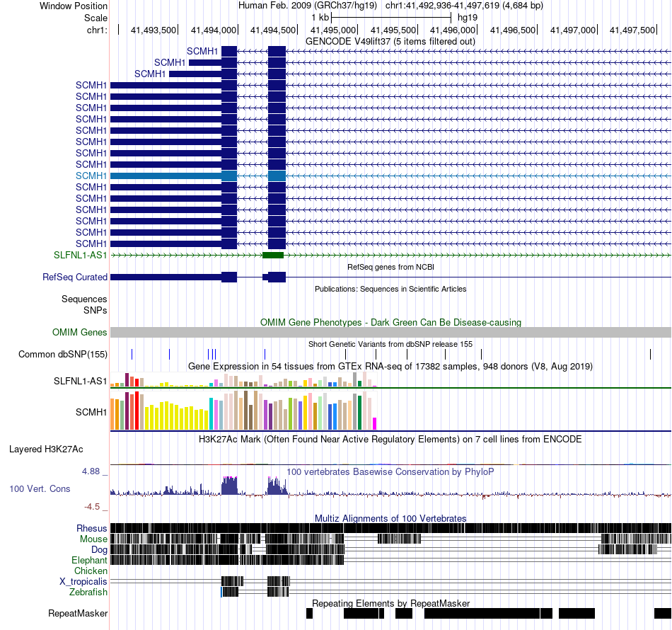Click the third SCMH1 transcript label from top
The width and height of the screenshot is (672, 630).
(x=150, y=74)
